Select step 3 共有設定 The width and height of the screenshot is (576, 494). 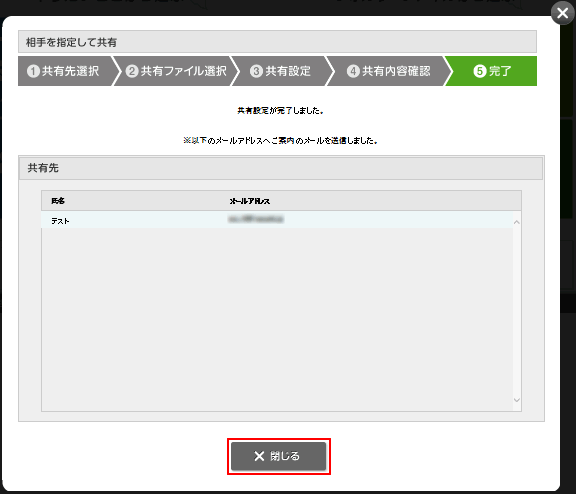coord(280,71)
